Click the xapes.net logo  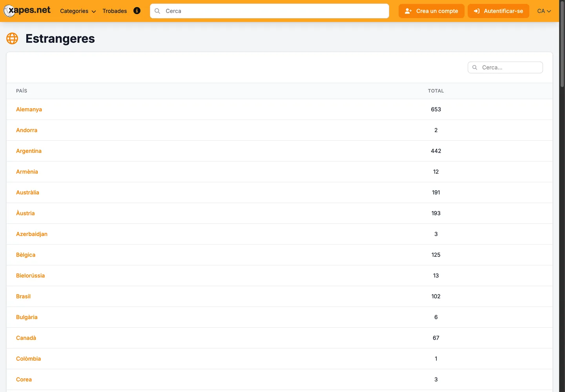[x=27, y=11]
